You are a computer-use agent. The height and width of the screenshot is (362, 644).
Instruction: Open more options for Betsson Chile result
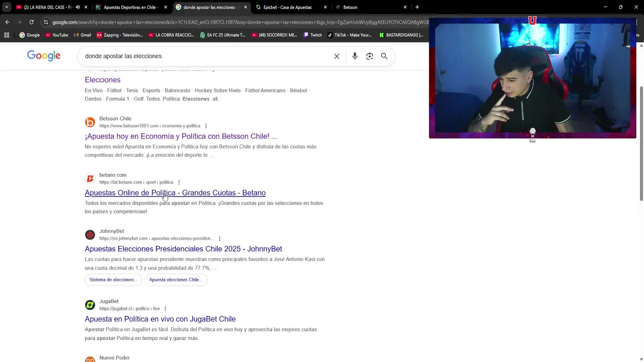(x=206, y=126)
